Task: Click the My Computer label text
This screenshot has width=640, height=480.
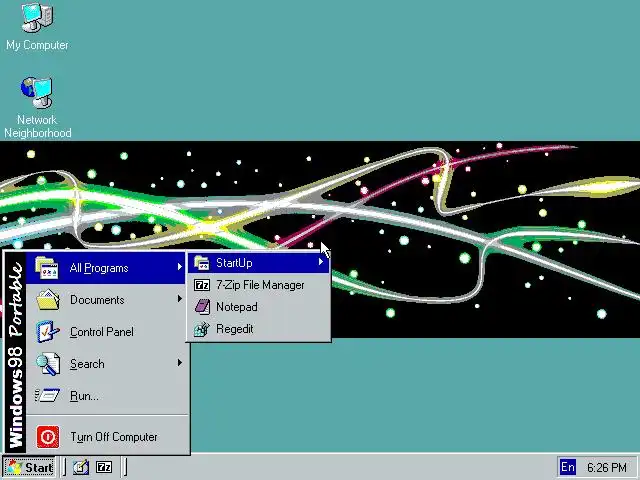Action: 37,45
